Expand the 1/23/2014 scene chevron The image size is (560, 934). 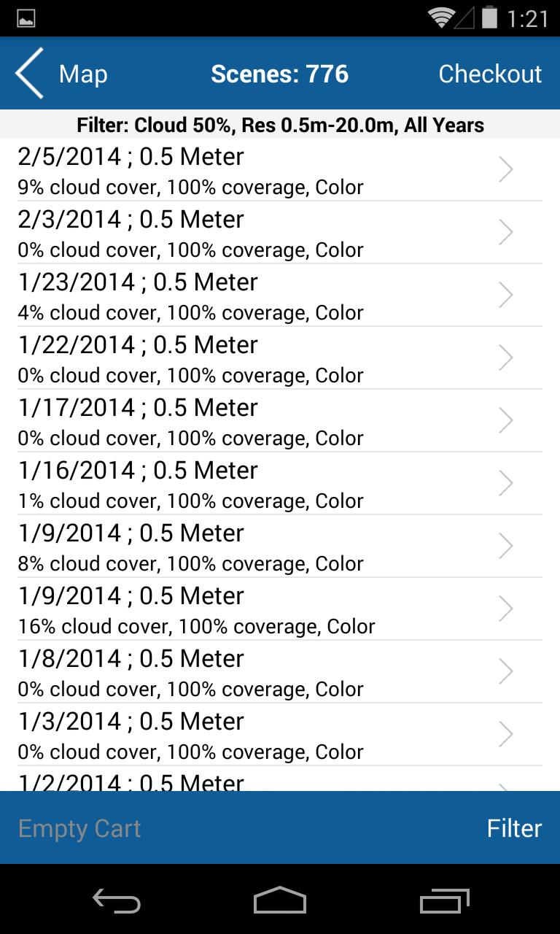506,295
